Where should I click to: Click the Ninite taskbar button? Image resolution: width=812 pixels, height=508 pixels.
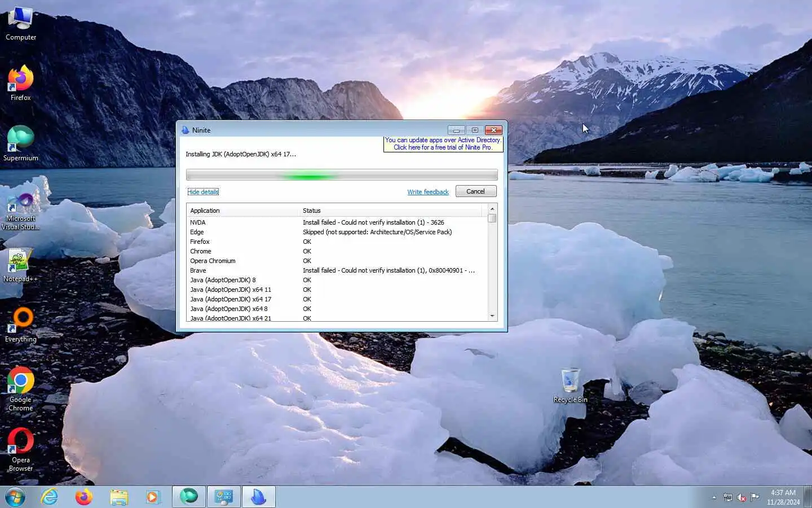click(259, 497)
